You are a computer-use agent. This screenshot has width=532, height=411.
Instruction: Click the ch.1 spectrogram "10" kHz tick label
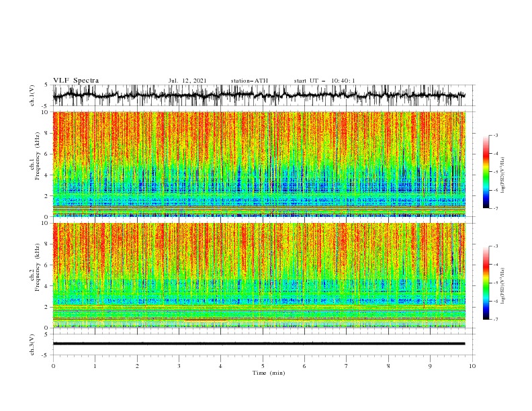(46, 112)
